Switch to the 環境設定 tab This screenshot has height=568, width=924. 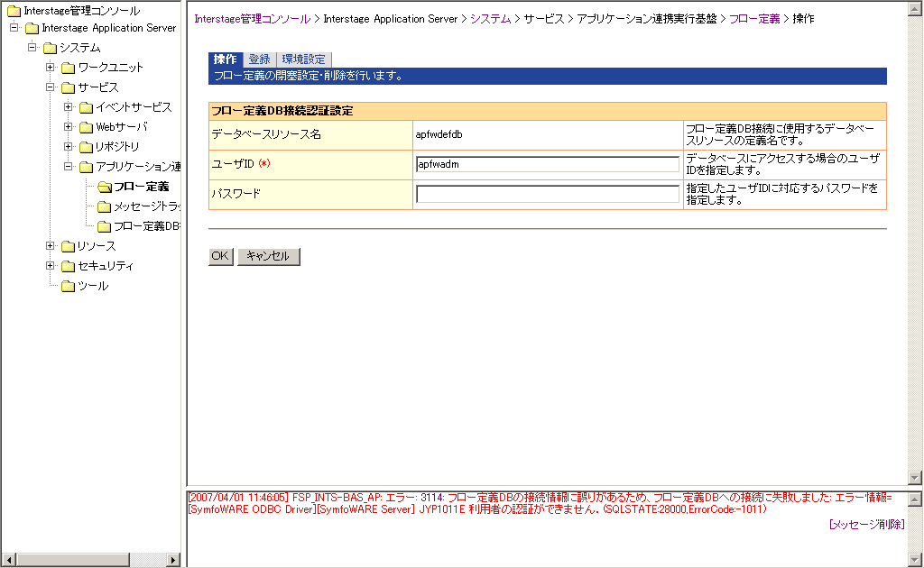(x=303, y=60)
